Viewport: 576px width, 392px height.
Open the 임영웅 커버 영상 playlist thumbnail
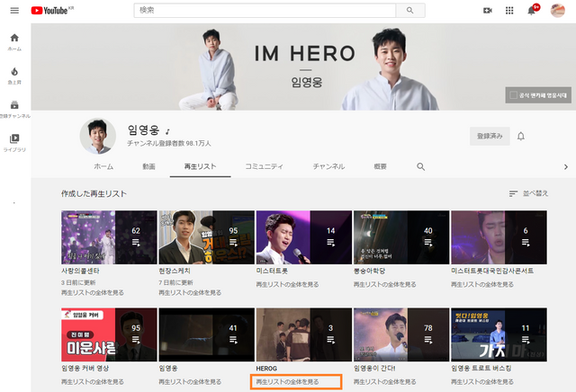[109, 334]
